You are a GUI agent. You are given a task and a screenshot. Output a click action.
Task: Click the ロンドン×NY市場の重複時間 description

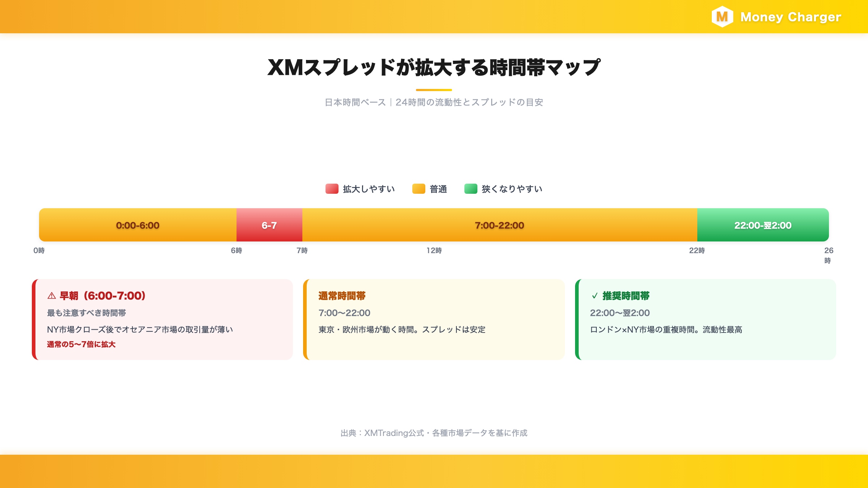666,330
